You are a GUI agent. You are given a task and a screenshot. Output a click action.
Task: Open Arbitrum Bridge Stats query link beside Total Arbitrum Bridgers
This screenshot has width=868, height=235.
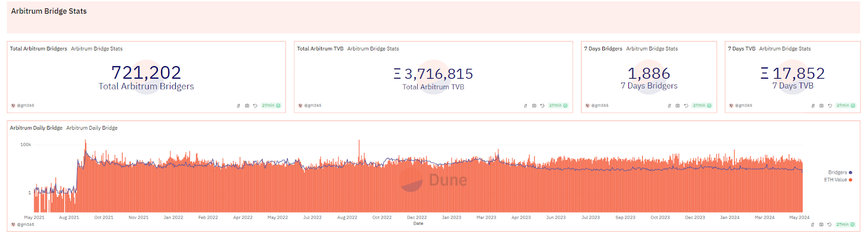(97, 49)
